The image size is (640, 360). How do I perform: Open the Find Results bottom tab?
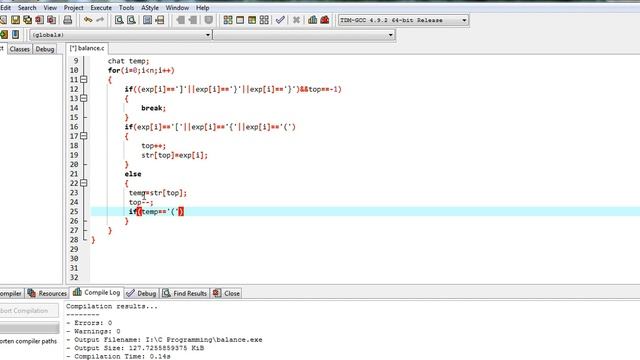(x=184, y=293)
